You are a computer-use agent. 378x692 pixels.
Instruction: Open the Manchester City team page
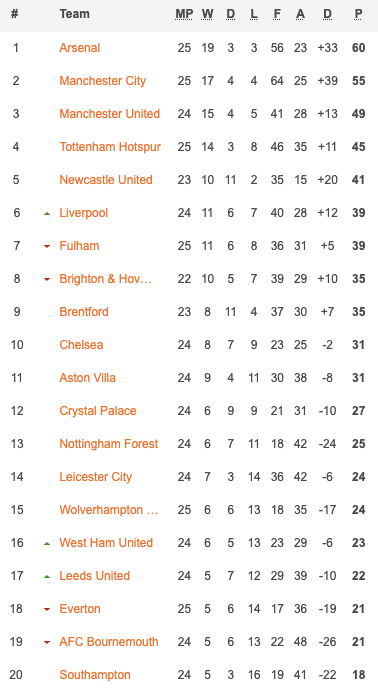pos(102,81)
